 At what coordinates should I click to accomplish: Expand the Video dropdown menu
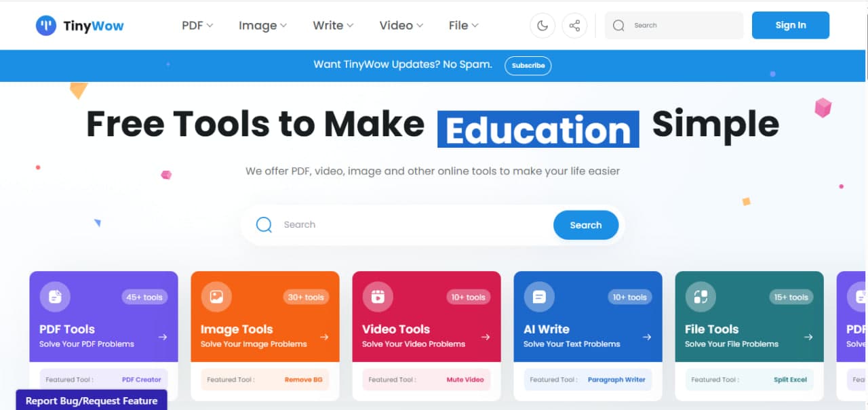401,26
